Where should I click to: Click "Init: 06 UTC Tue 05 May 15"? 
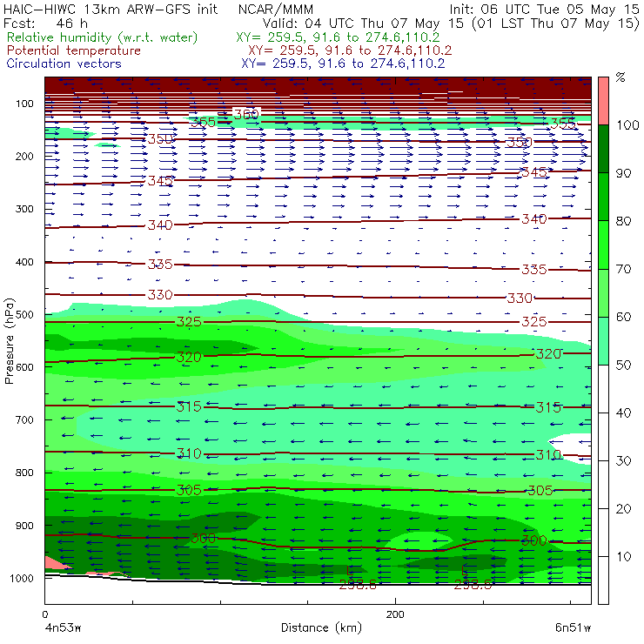click(x=544, y=9)
